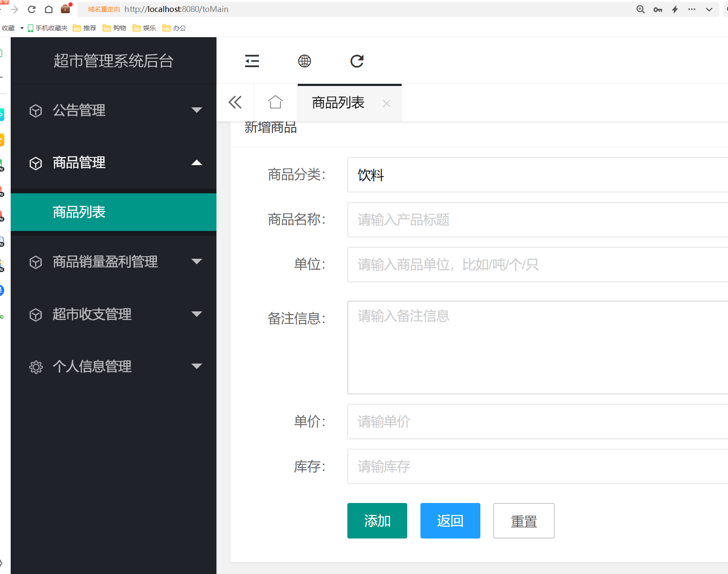
Task: Expand the 商品销量盈利管理 arrow
Action: pos(197,261)
